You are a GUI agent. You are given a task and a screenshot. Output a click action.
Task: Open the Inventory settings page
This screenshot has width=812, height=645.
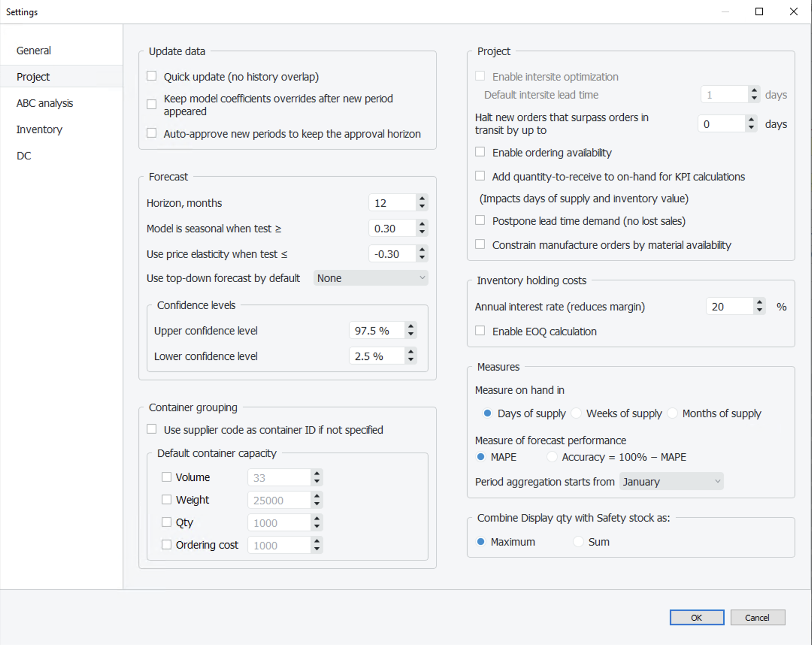(x=39, y=129)
